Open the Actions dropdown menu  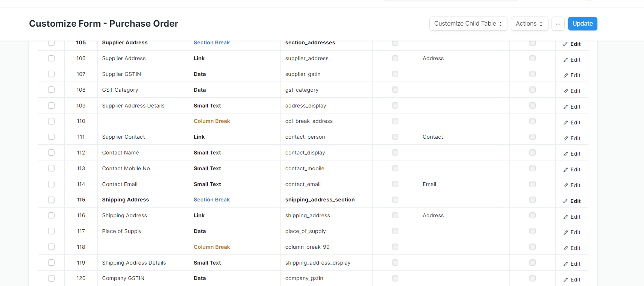click(529, 24)
